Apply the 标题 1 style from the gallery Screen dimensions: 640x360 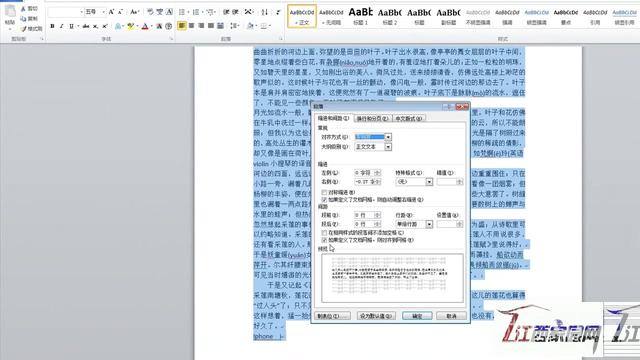[360, 16]
